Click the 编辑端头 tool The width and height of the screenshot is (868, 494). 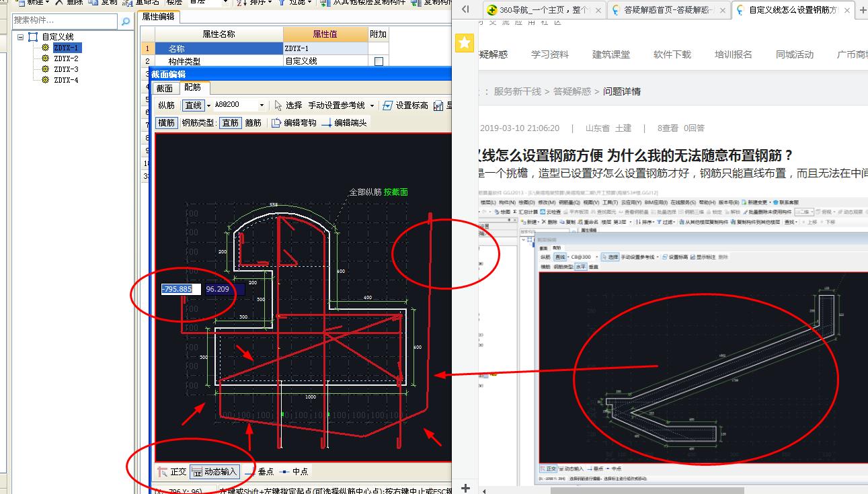tap(344, 123)
